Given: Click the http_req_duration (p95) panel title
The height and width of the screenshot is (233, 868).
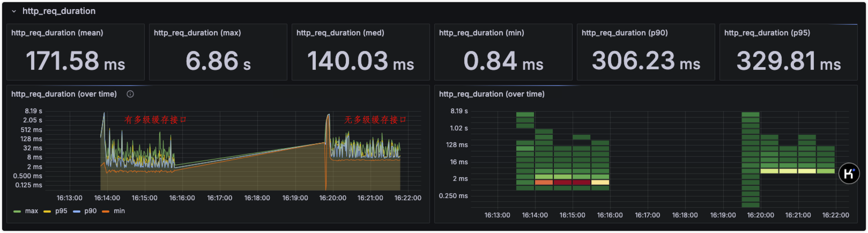Looking at the screenshot, I should click(x=767, y=33).
